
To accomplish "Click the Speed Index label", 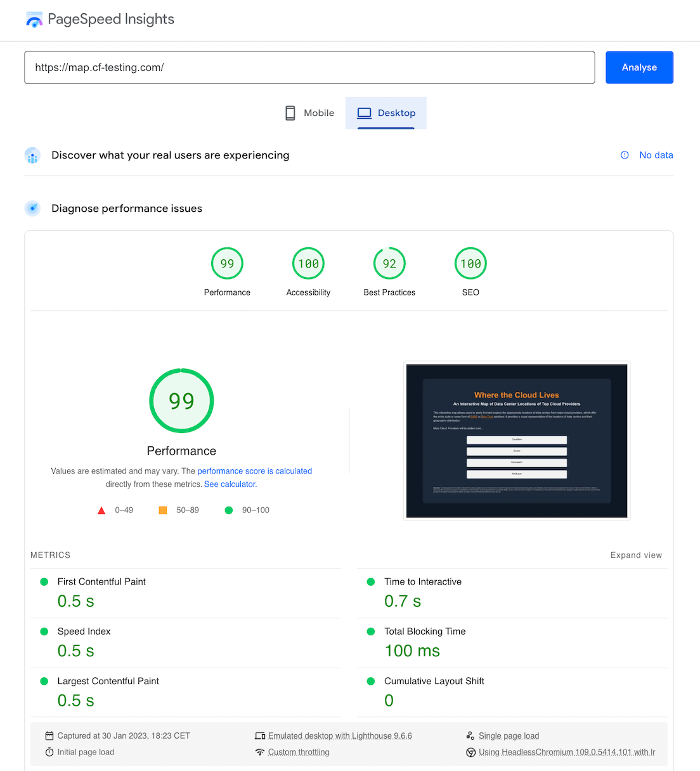I will (x=84, y=632).
